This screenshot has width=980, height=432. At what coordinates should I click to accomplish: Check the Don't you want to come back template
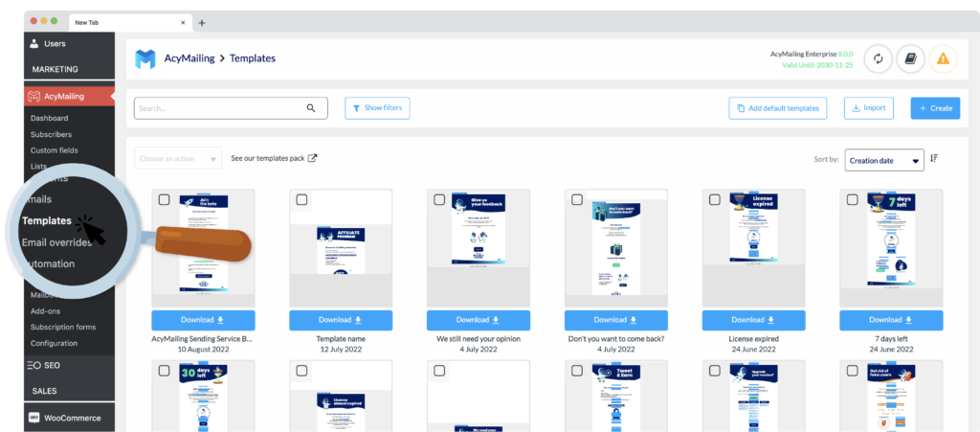coord(577,199)
